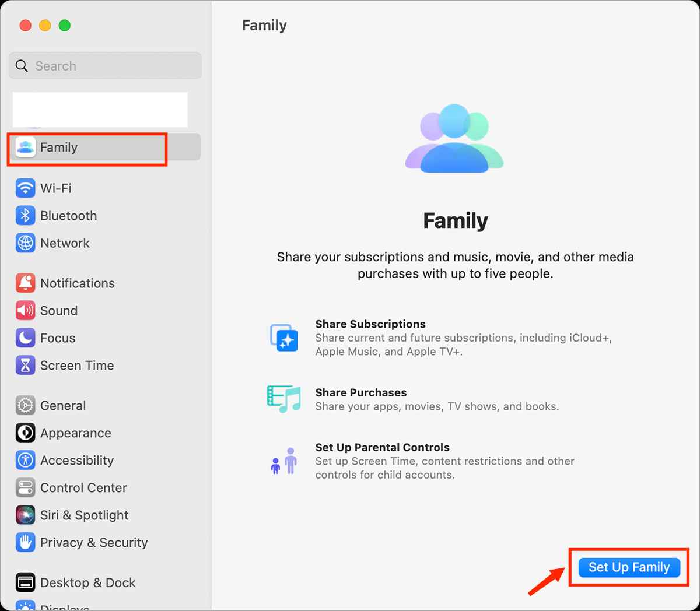The height and width of the screenshot is (611, 700).
Task: Click the "Share your apps, movies" description
Action: (437, 406)
